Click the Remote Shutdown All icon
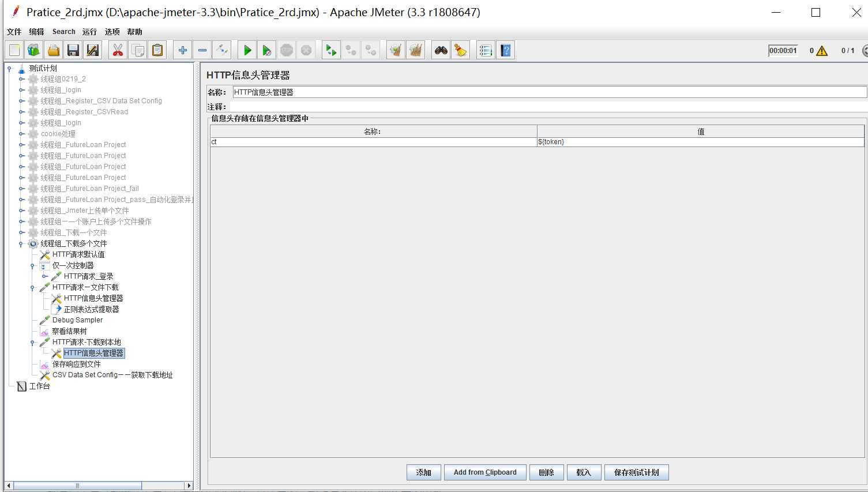The height and width of the screenshot is (492, 868). coord(371,51)
